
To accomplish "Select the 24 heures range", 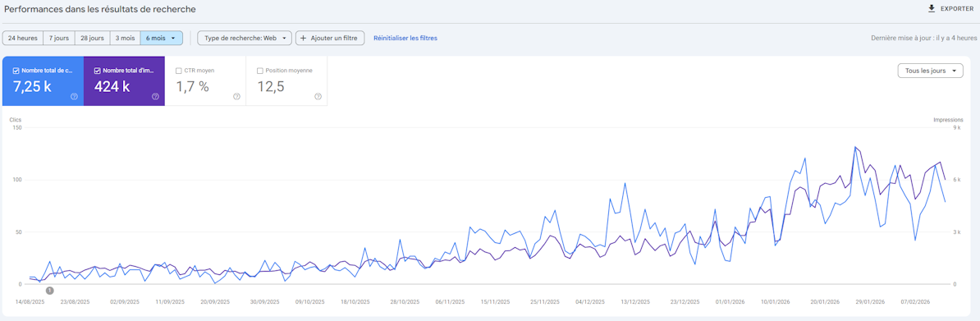I will pyautogui.click(x=22, y=38).
